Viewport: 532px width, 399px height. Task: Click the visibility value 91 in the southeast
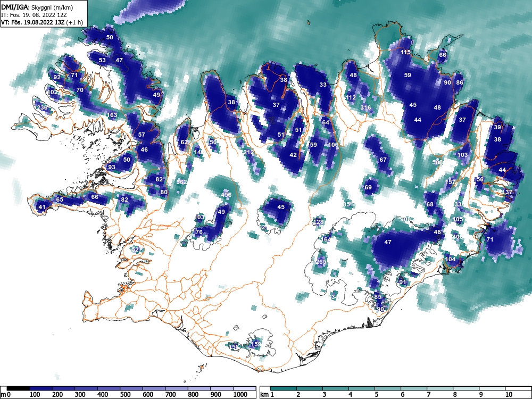point(402,282)
